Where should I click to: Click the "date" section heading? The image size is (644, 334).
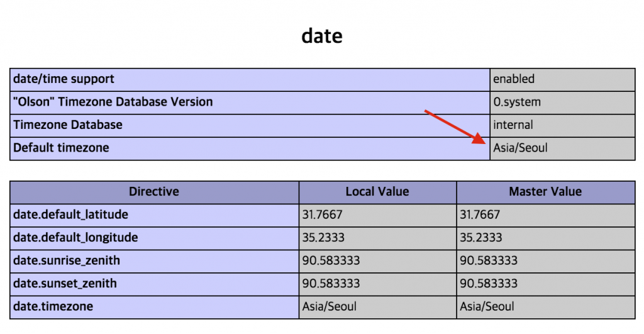[x=322, y=36]
